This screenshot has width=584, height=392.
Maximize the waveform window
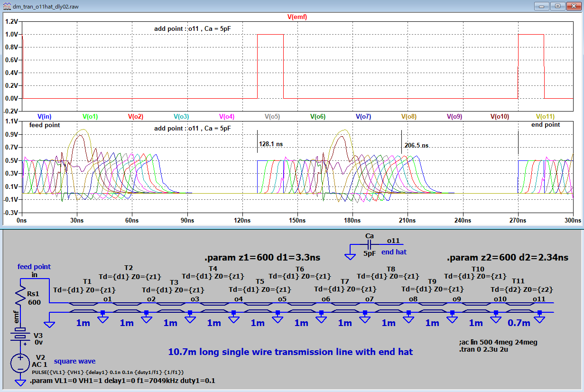[558, 6]
